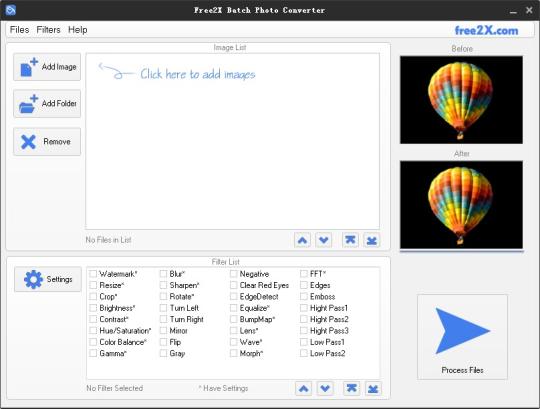Move image to bottom of Image List
Viewport: 540px width, 409px height.
pyautogui.click(x=372, y=240)
